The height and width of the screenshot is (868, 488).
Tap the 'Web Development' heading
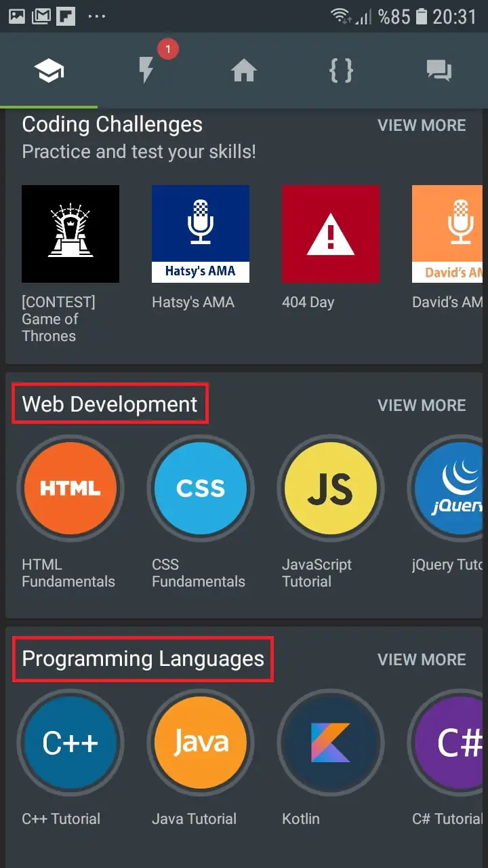[110, 404]
